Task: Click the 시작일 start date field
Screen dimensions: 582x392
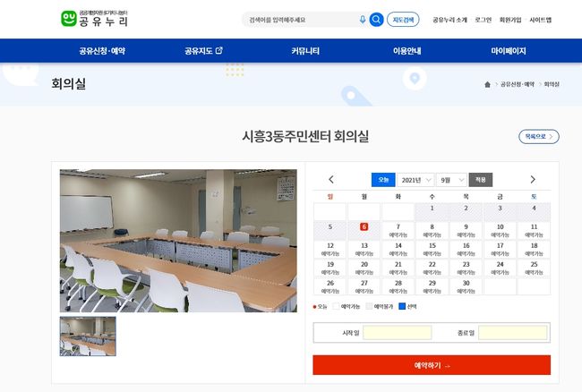Action: [x=398, y=333]
